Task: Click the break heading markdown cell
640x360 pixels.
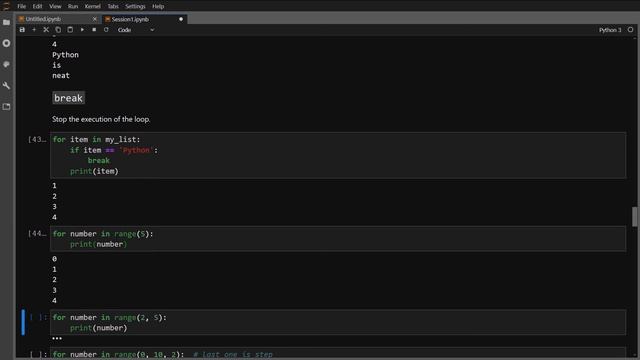Action: pyautogui.click(x=69, y=98)
